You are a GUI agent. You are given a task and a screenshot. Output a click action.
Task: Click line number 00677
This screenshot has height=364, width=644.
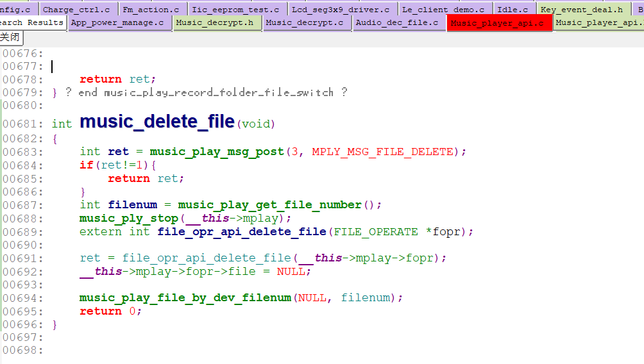pyautogui.click(x=22, y=66)
